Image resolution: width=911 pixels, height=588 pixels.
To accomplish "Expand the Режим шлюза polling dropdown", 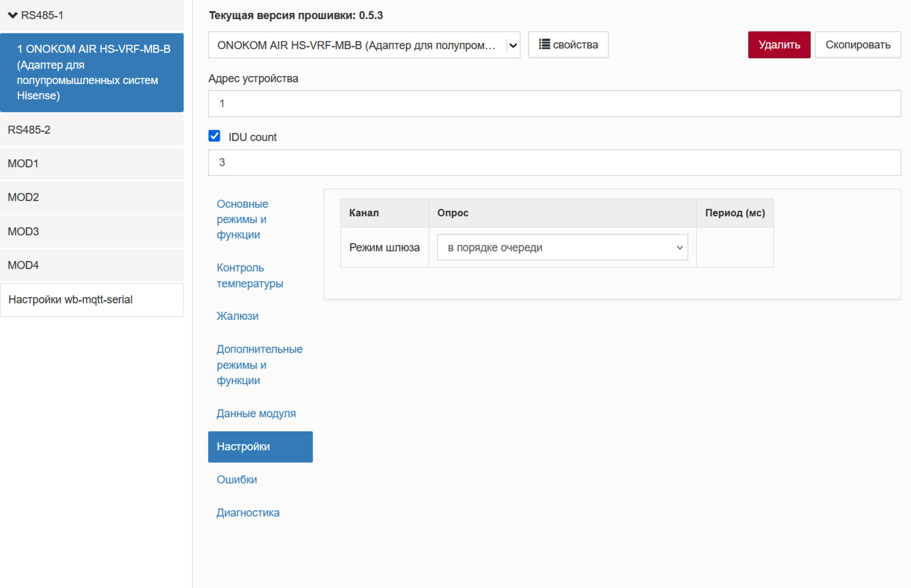I will (x=562, y=248).
